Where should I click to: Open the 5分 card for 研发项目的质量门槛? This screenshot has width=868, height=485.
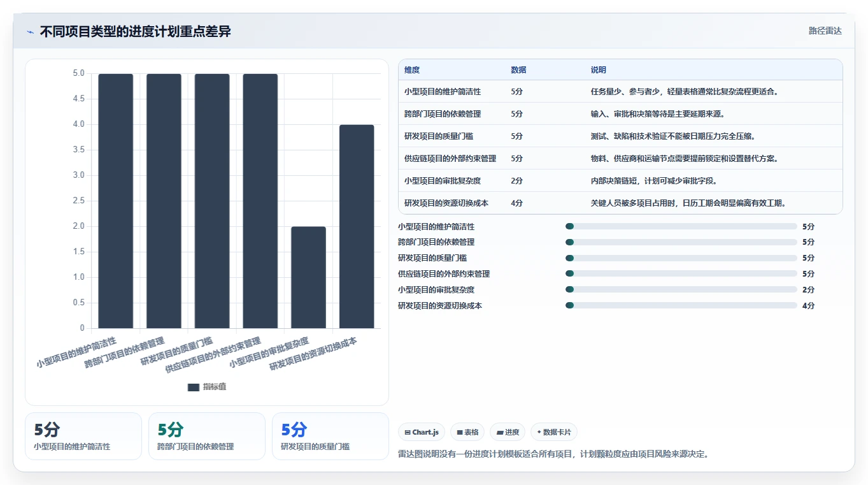click(331, 436)
